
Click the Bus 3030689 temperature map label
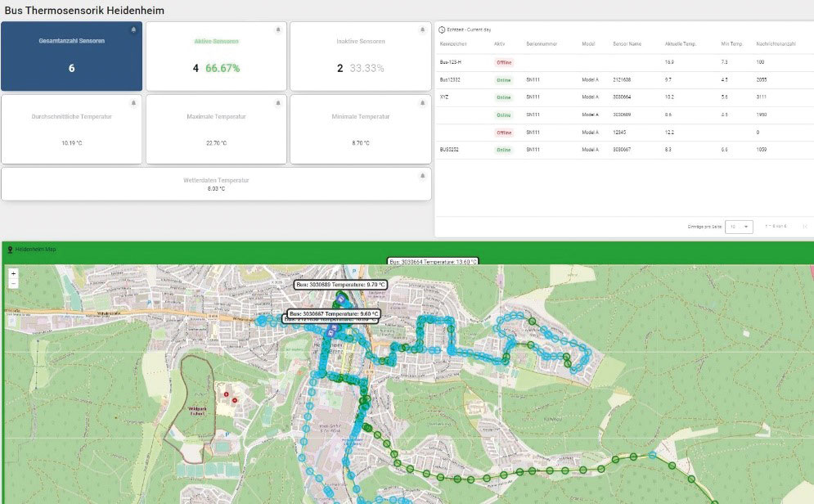click(340, 284)
